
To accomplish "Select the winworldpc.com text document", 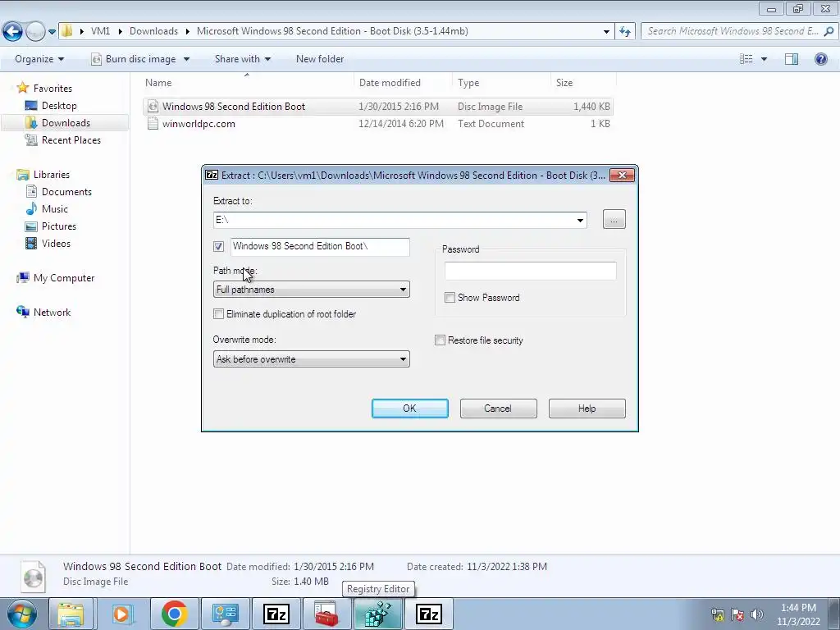I will (377, 124).
